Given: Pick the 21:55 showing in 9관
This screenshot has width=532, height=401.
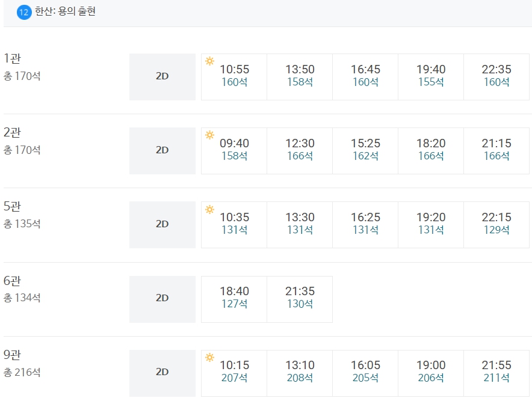Looking at the screenshot, I should (x=496, y=373).
